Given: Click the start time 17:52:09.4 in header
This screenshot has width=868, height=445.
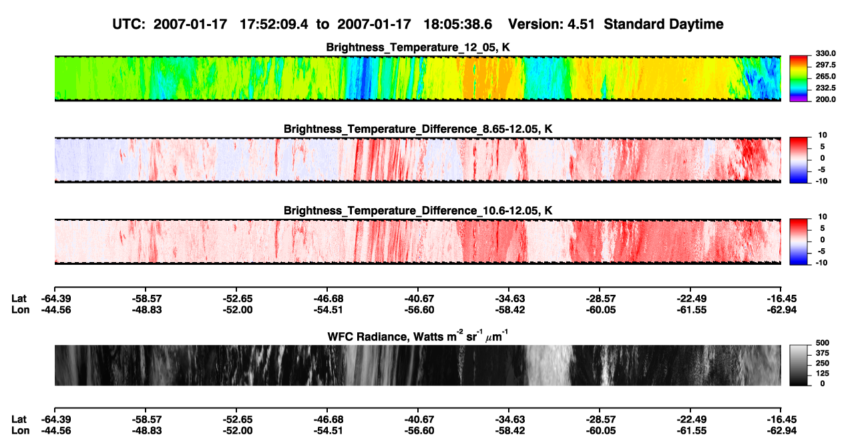Looking at the screenshot, I should pyautogui.click(x=275, y=24).
